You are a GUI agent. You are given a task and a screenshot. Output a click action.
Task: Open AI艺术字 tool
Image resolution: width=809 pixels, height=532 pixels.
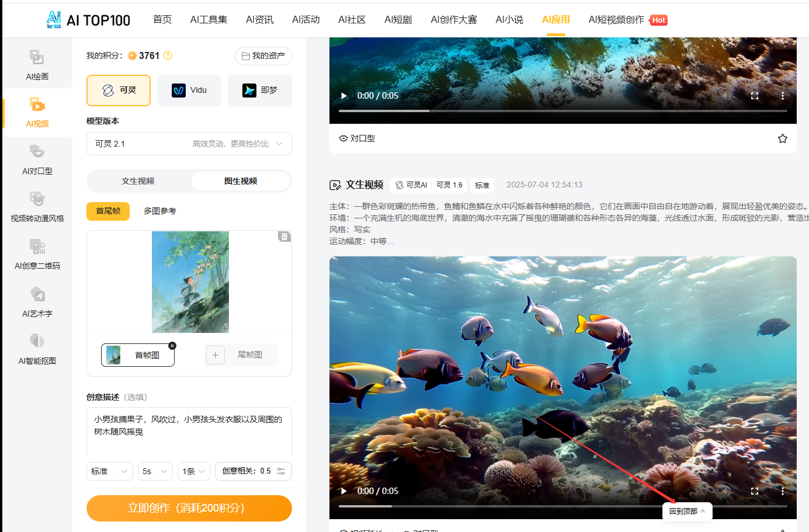click(x=37, y=302)
